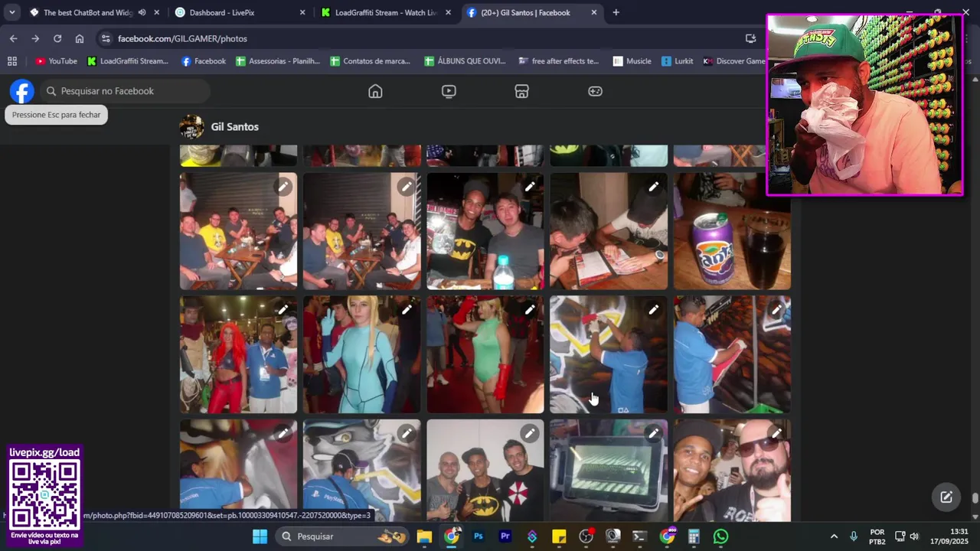Click the page vertical scrollbar thumb

[975, 498]
